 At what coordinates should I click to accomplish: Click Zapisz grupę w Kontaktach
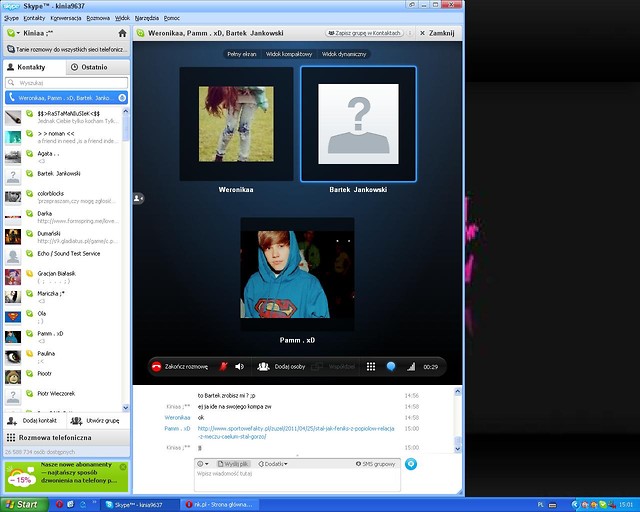click(364, 33)
